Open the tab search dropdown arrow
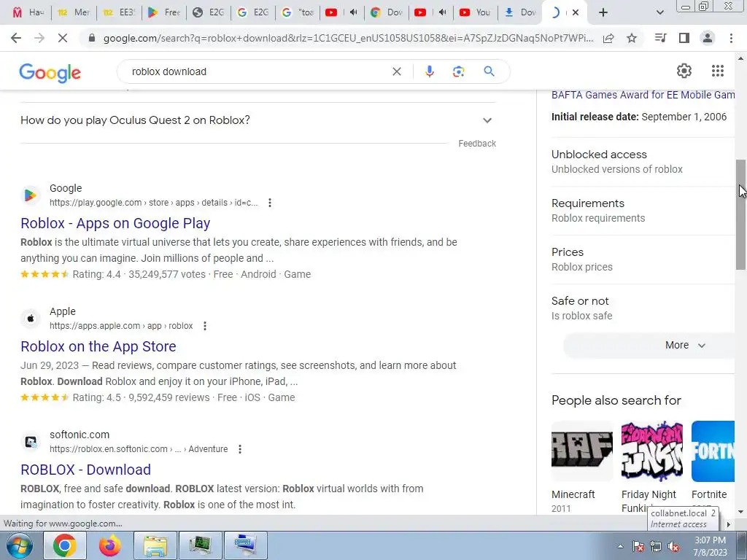 659,12
